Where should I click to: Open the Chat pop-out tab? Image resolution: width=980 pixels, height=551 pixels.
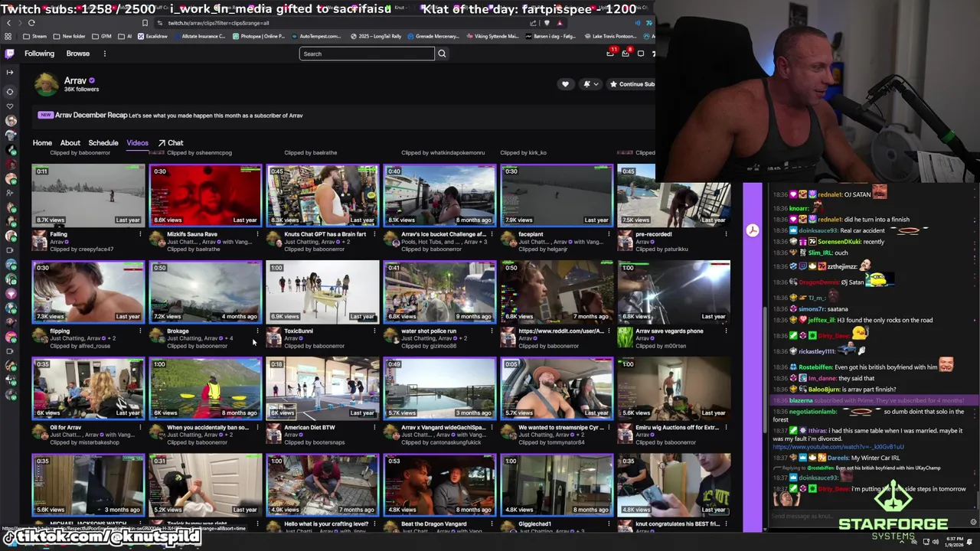point(171,143)
